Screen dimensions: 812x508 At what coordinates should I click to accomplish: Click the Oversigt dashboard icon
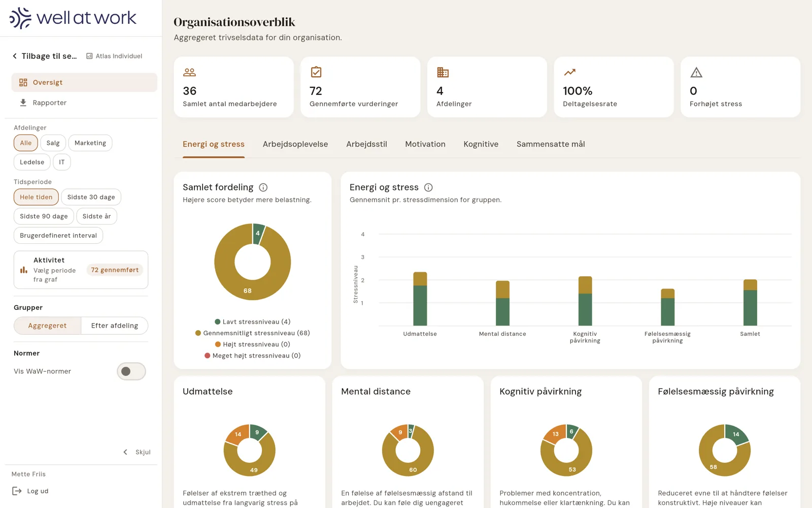[x=23, y=82]
